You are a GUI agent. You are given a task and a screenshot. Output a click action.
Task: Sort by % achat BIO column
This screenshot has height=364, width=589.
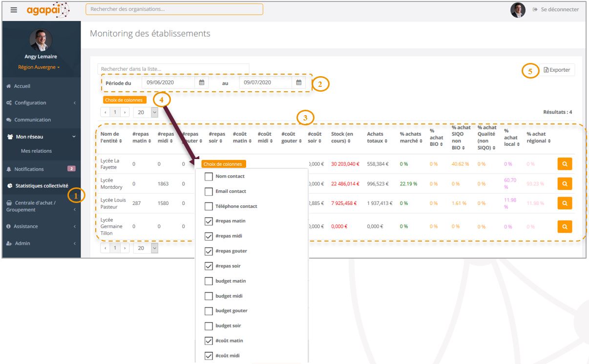coord(437,138)
